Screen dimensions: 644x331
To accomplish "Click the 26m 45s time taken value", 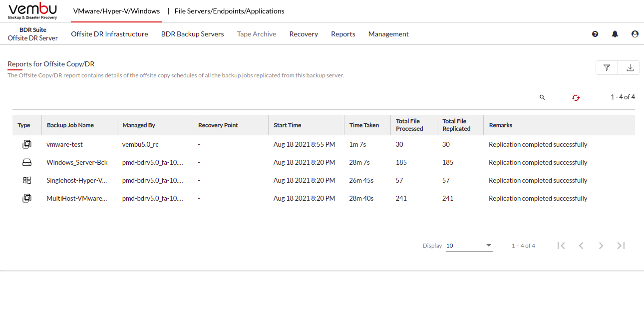I will [x=361, y=180].
